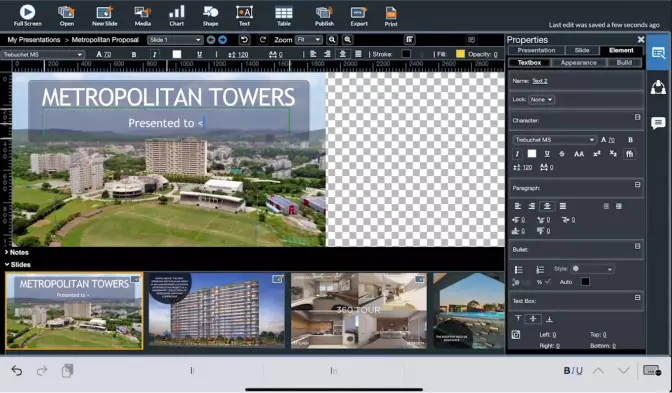Screen dimensions: 672x393
Task: Open the Appearance sub-tab
Action: click(x=579, y=63)
